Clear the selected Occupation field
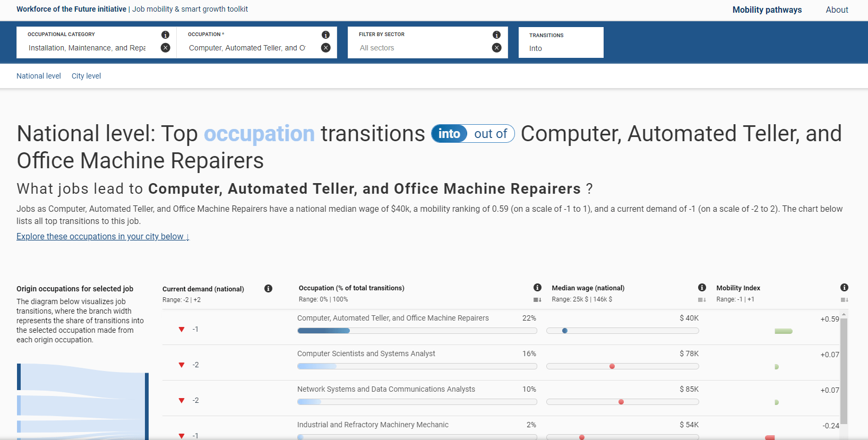The width and height of the screenshot is (868, 440). click(x=326, y=48)
